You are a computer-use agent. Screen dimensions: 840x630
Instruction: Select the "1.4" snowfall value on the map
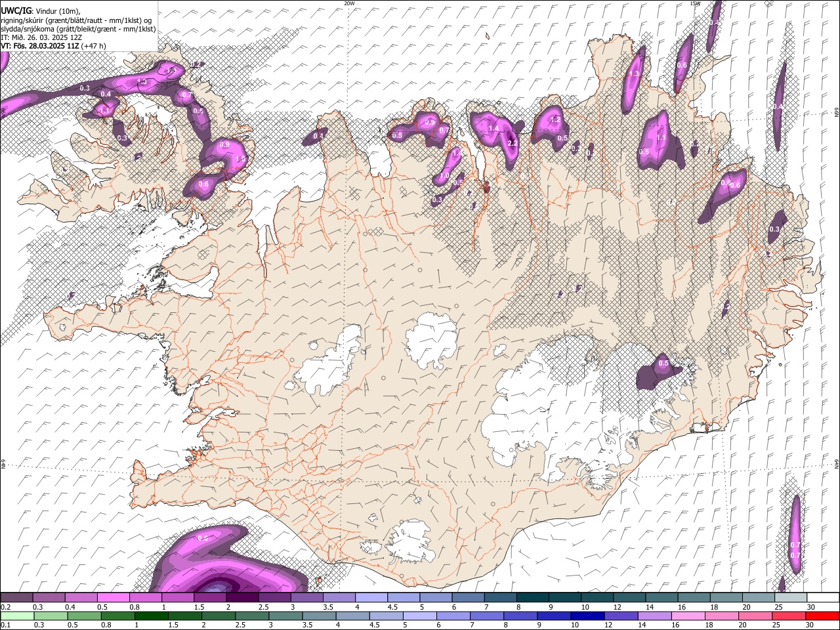coord(493,128)
